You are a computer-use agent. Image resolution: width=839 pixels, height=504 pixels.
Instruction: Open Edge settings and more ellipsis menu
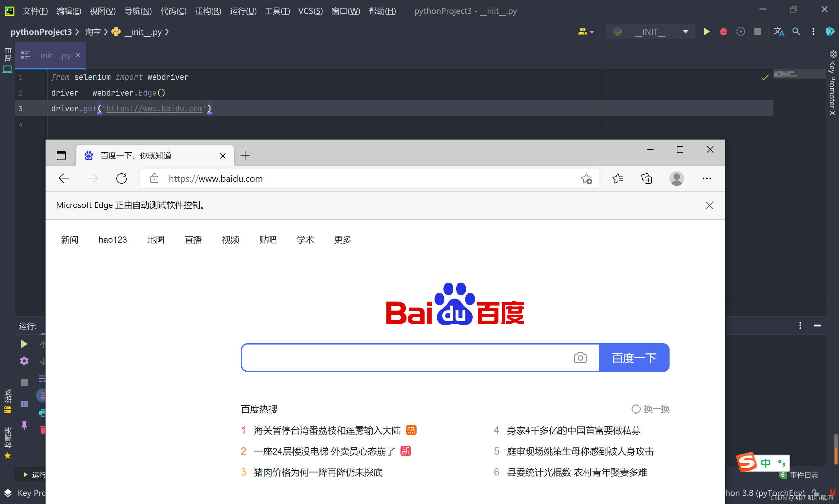coord(707,178)
